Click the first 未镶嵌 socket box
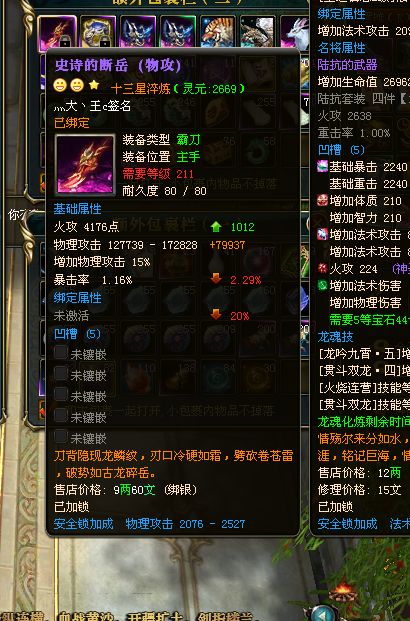410x621 pixels. [x=61, y=352]
